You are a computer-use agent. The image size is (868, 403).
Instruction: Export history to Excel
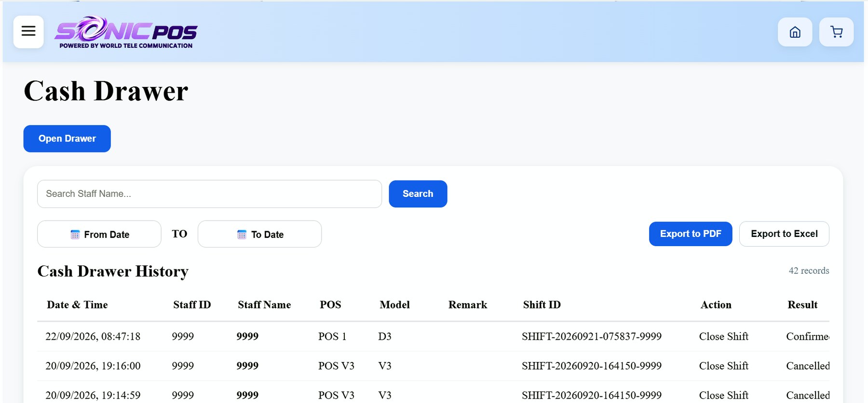coord(784,234)
